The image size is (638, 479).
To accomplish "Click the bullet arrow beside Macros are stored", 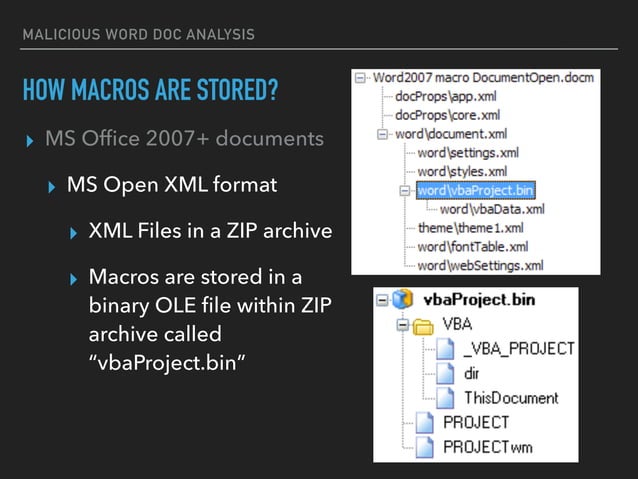I will 73,279.
